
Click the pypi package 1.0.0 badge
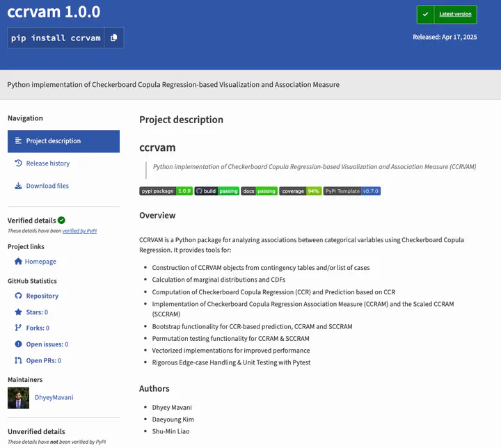[166, 191]
